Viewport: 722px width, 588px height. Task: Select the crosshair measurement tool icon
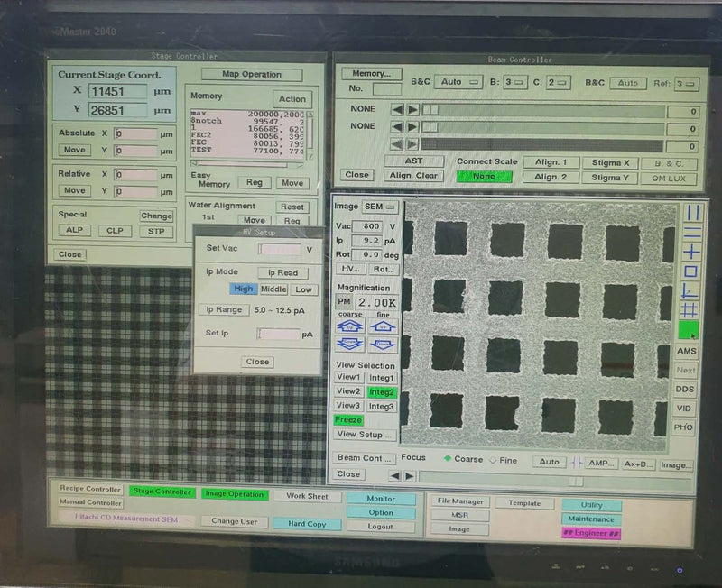point(690,253)
